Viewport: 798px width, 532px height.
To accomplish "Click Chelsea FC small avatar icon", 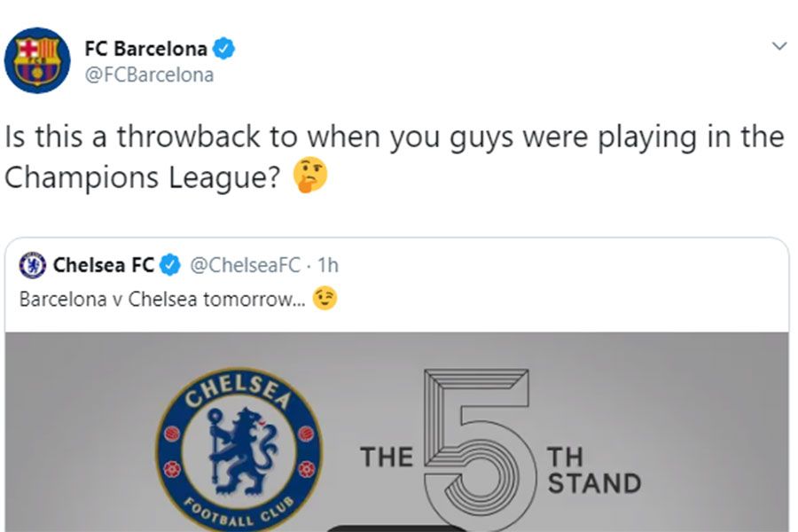I will [33, 265].
